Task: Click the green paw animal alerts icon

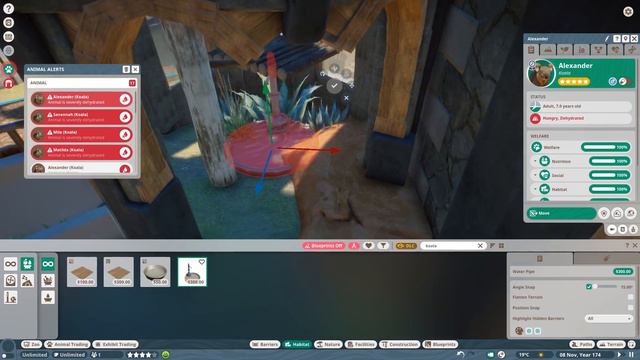Action: point(9,69)
